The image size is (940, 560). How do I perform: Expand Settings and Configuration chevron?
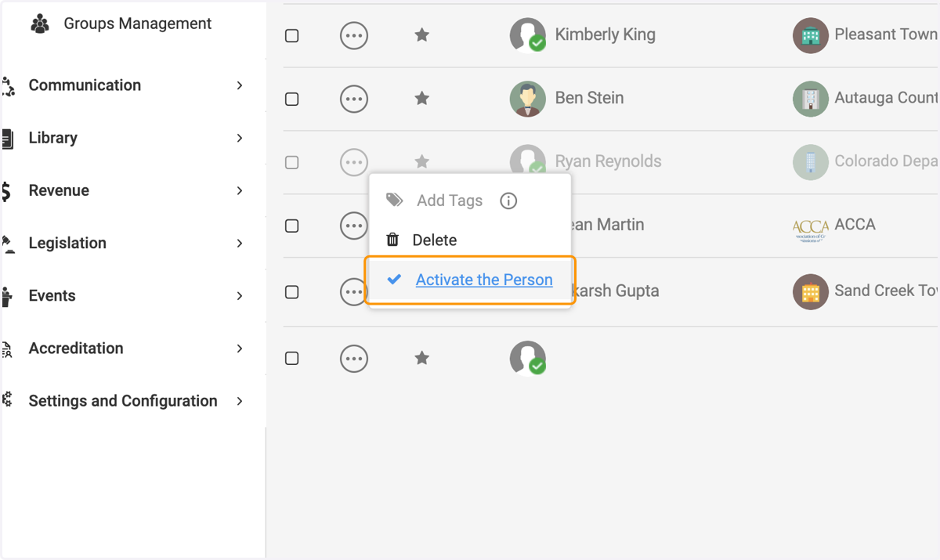point(240,401)
